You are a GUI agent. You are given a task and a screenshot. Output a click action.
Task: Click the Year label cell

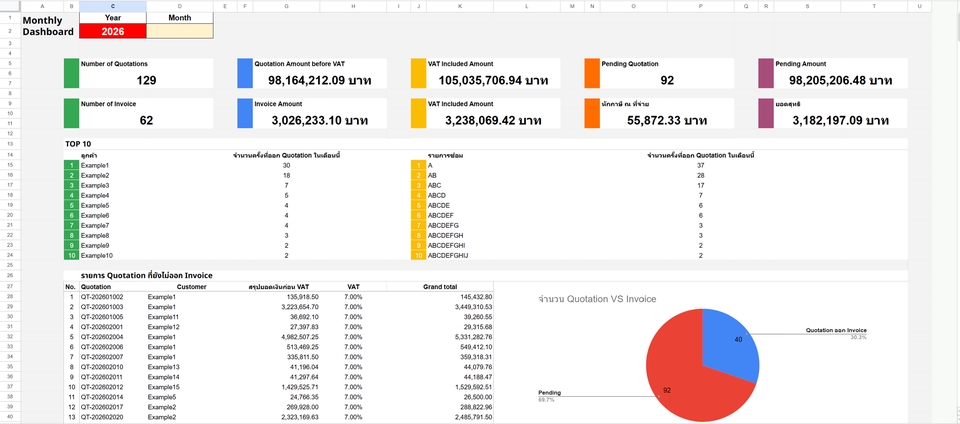point(113,18)
